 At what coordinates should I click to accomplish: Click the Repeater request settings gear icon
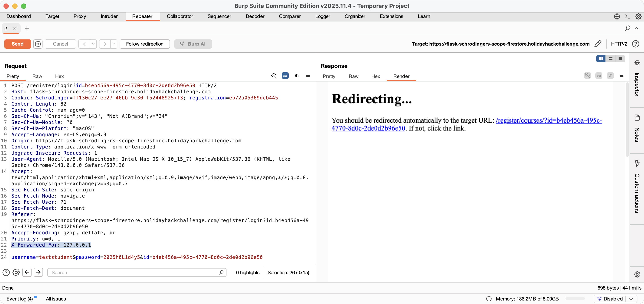38,44
